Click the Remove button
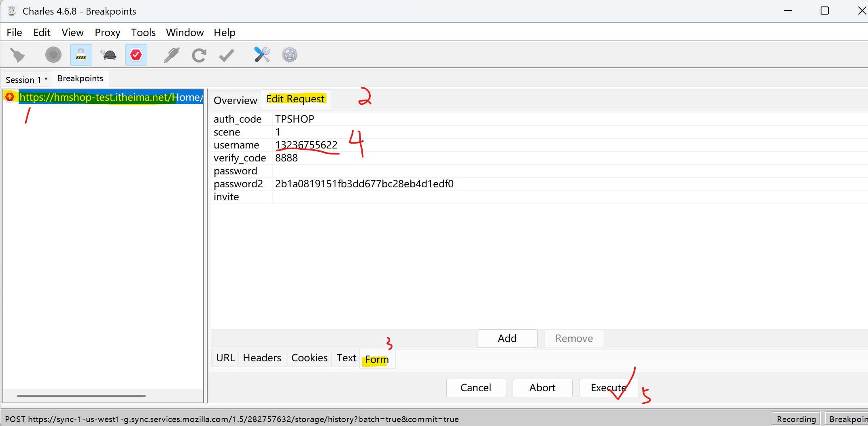 coord(574,338)
